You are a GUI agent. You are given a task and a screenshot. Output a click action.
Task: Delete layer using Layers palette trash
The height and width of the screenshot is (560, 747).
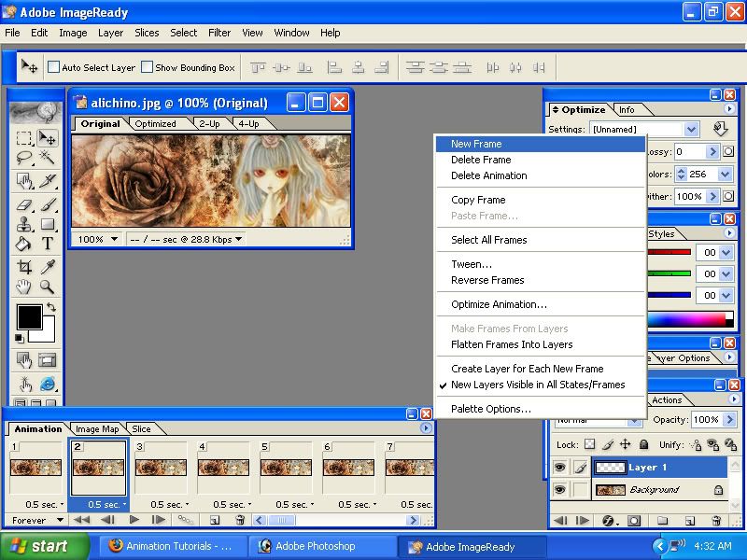pyautogui.click(x=715, y=521)
